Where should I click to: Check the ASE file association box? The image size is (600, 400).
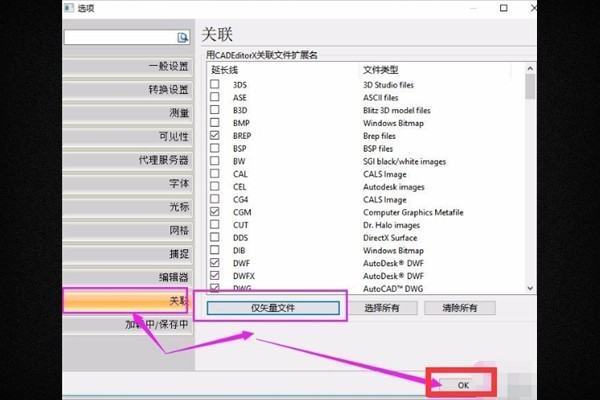[x=215, y=96]
